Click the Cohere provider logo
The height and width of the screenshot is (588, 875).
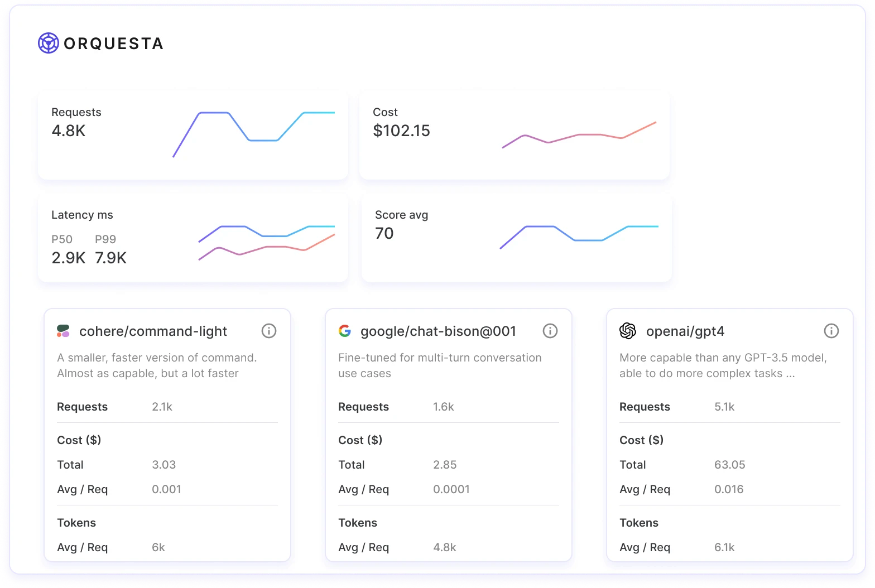63,331
